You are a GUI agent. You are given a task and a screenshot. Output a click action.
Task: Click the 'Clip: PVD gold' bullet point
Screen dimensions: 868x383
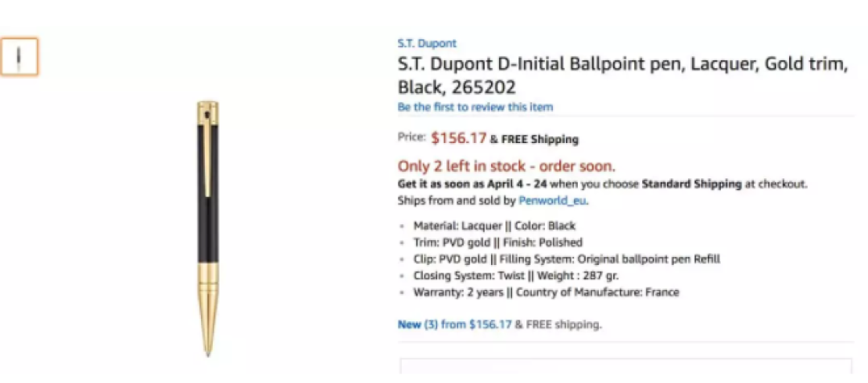(x=567, y=259)
